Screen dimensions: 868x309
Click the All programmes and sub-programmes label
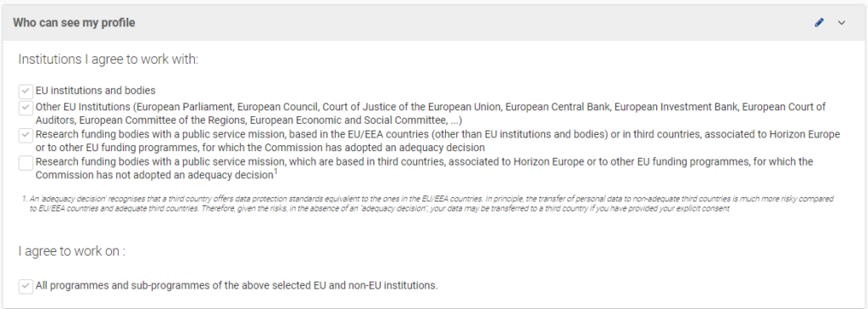point(237,286)
